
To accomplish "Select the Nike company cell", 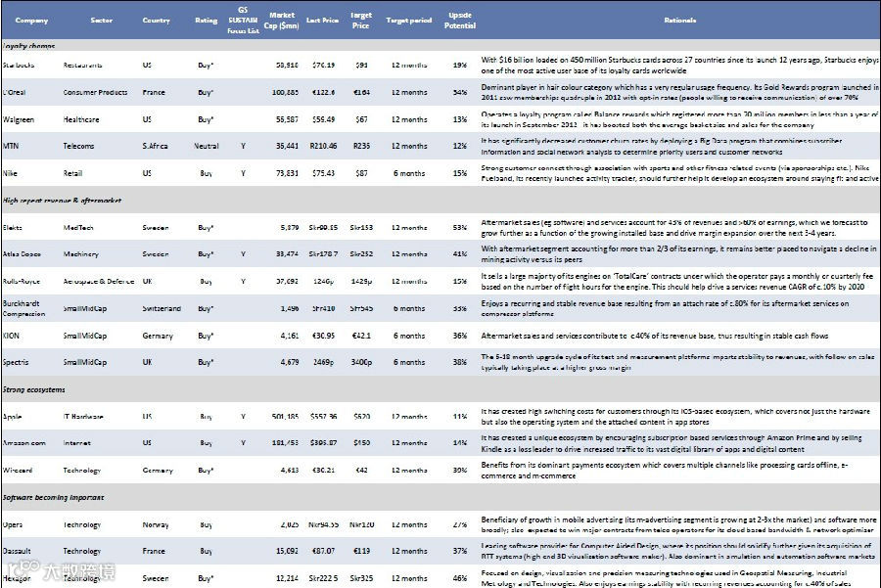I will 10,173.
